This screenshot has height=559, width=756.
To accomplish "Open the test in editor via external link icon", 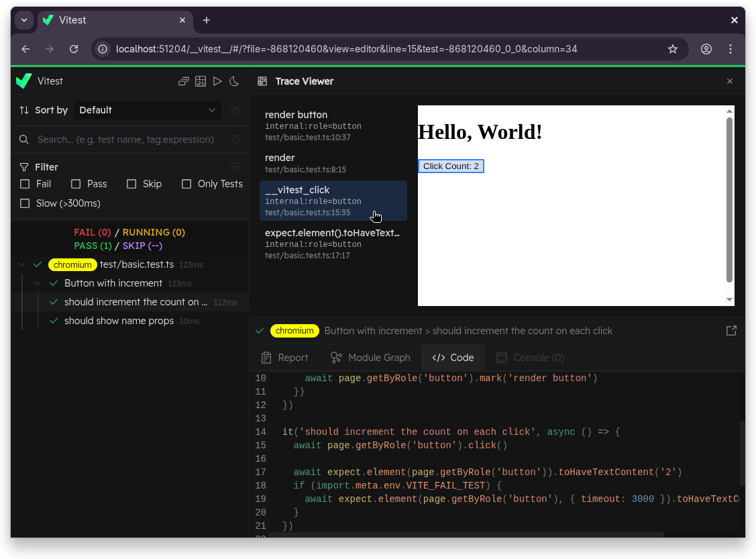I will 731,330.
